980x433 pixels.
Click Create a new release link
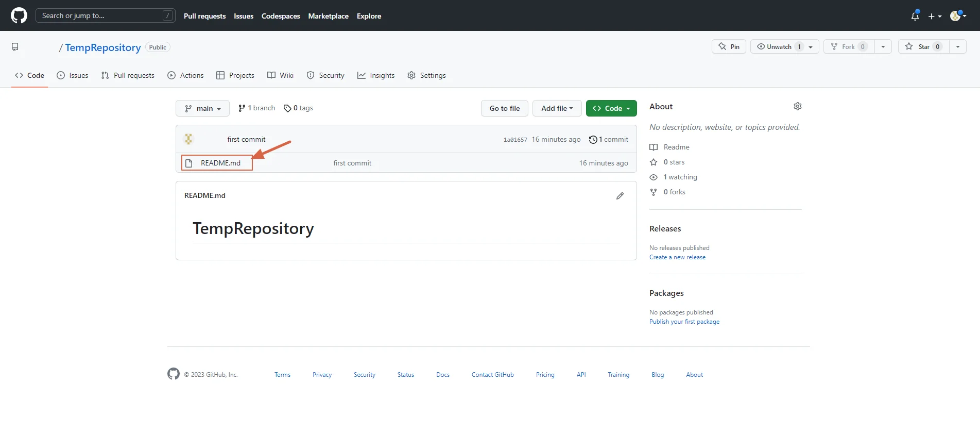coord(678,257)
